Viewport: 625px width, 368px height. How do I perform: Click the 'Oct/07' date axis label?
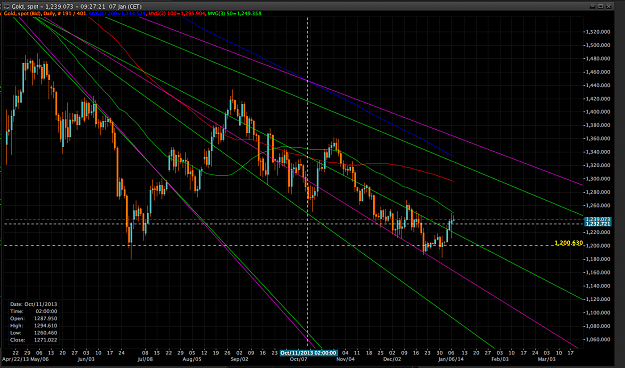298,359
